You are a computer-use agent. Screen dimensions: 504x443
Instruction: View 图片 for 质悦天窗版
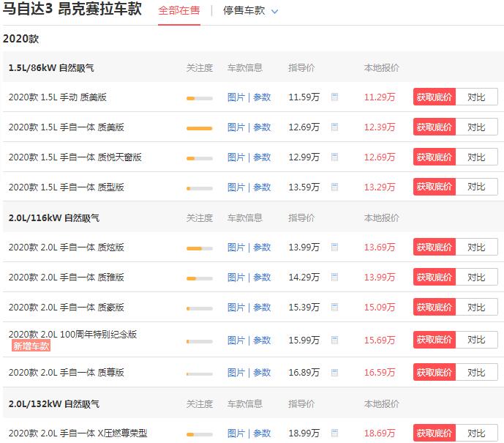coord(236,157)
